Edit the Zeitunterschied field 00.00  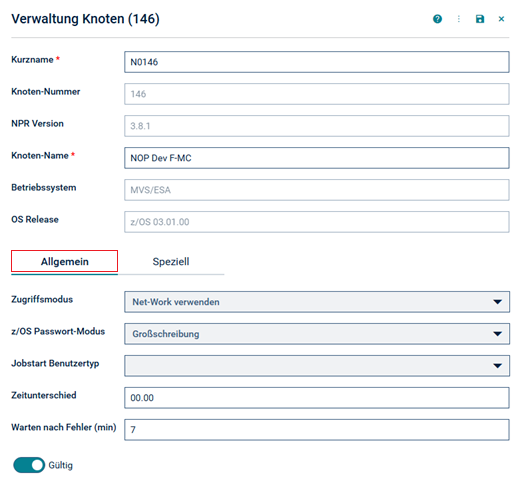[x=317, y=398]
